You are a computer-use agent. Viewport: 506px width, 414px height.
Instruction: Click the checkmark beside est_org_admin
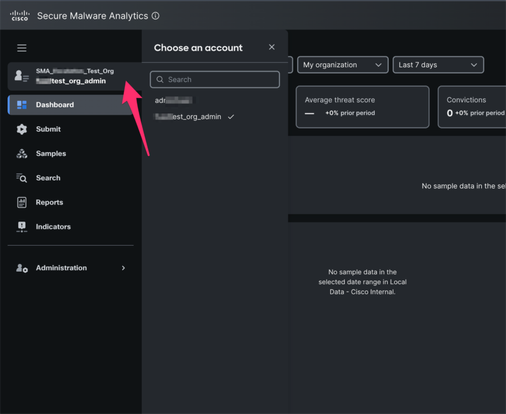point(231,117)
